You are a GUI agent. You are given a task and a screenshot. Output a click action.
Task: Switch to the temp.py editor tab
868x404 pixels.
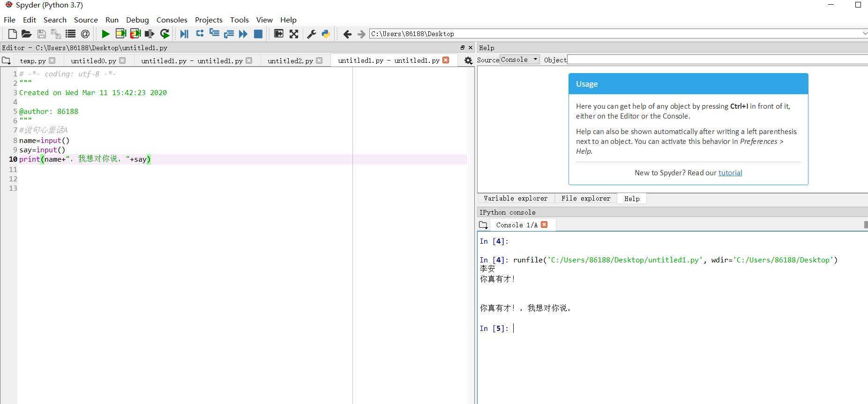click(33, 61)
